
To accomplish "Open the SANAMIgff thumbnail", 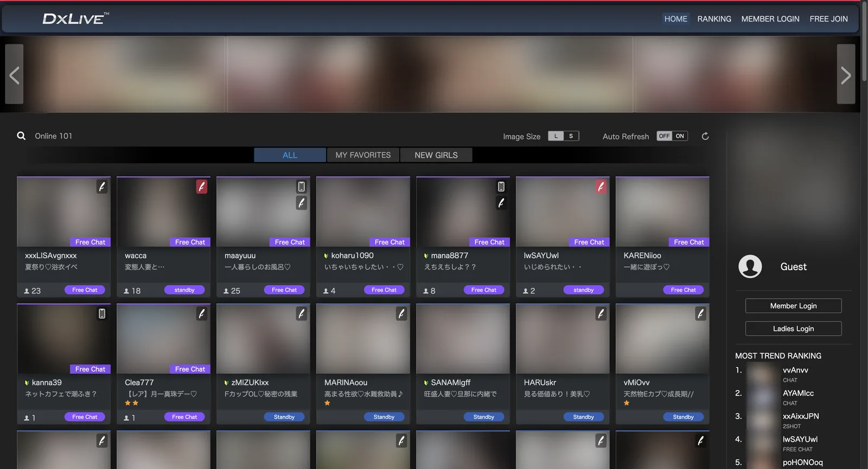I will (463, 339).
